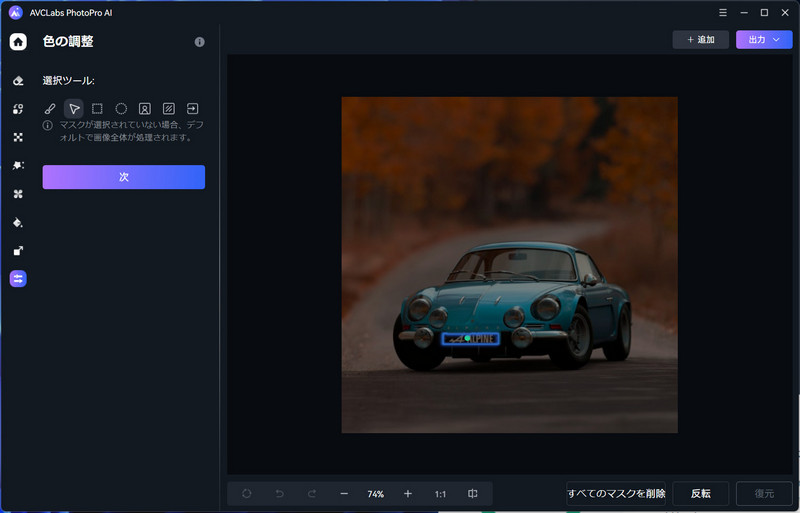Click the 74% zoom level value

tap(376, 494)
